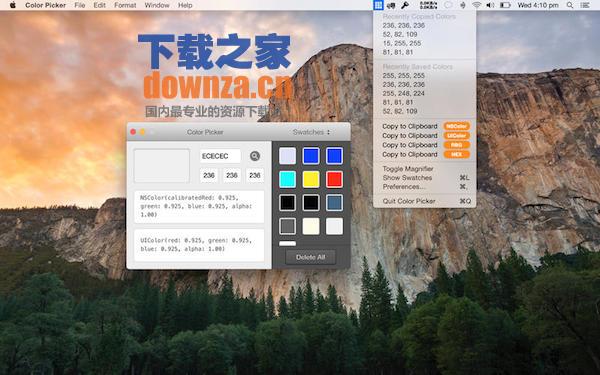Open the Color Picker app menu
600x375 pixels.
(46, 5)
